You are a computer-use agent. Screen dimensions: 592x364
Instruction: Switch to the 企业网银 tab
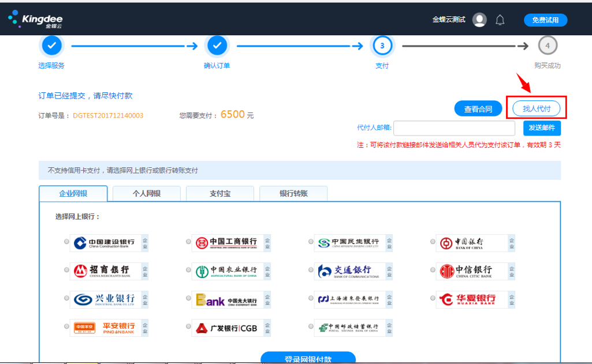coord(73,193)
